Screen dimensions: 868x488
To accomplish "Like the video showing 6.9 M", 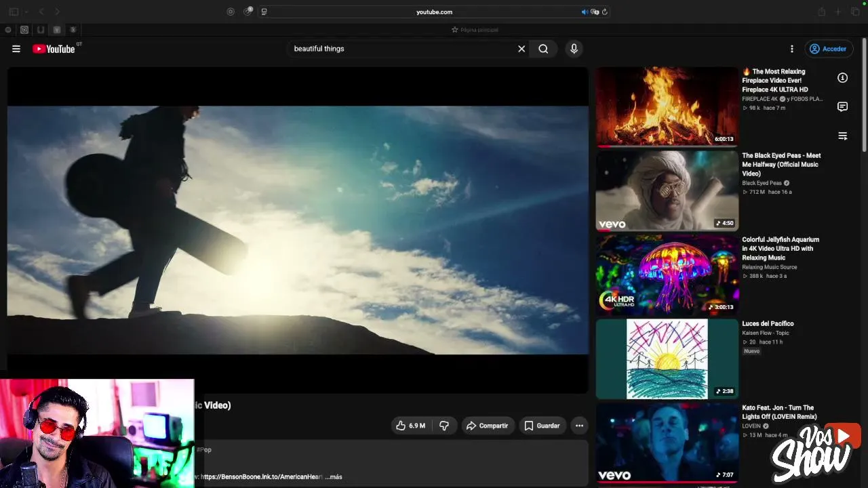I will [410, 426].
